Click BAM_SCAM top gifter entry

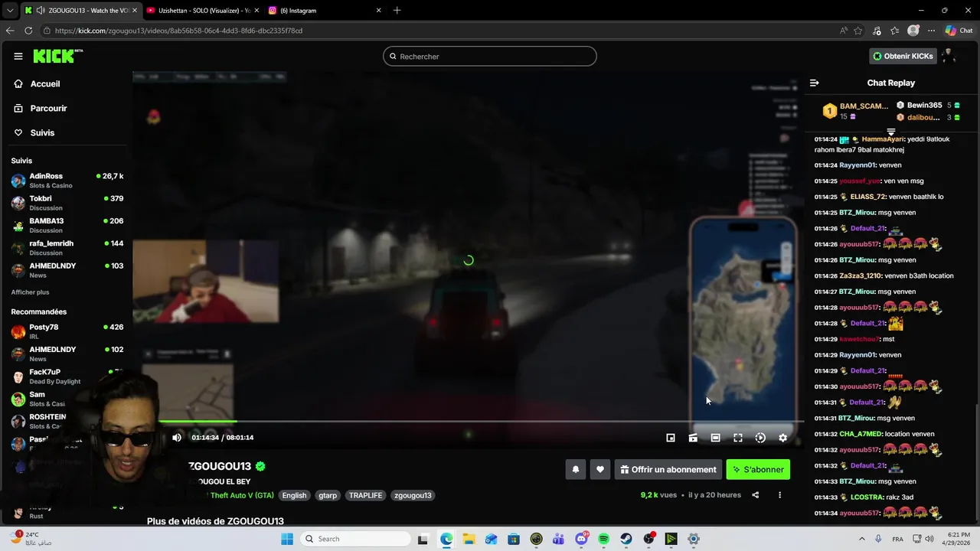855,111
